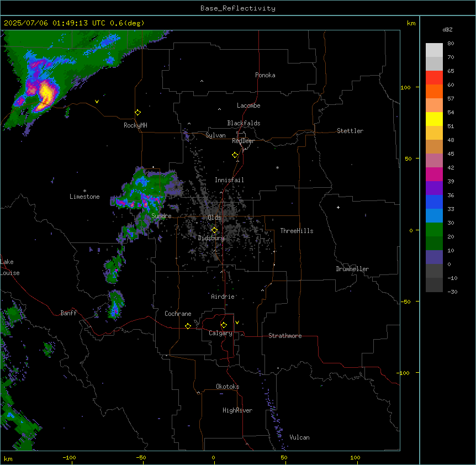
Task: Click the dBZ legend heading
Action: pos(447,29)
